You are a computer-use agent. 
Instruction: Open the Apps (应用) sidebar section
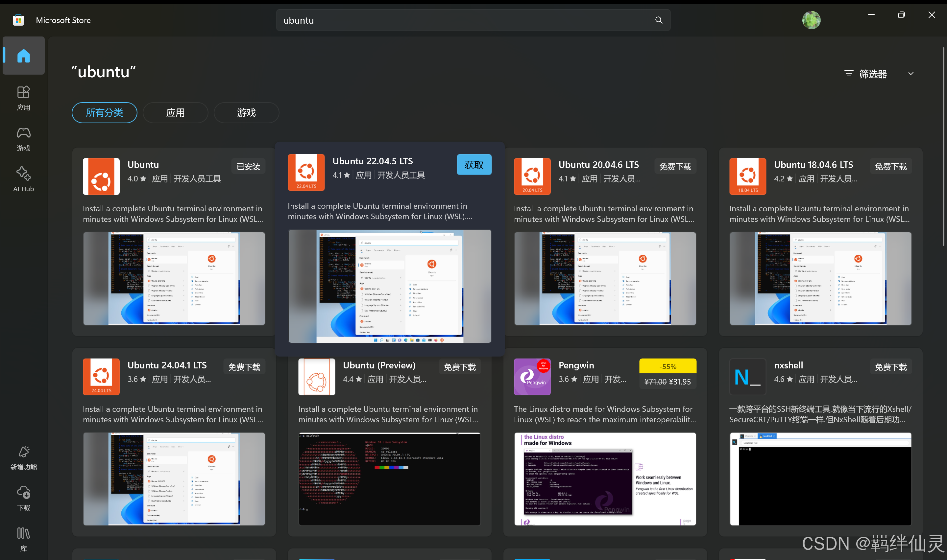coord(23,97)
